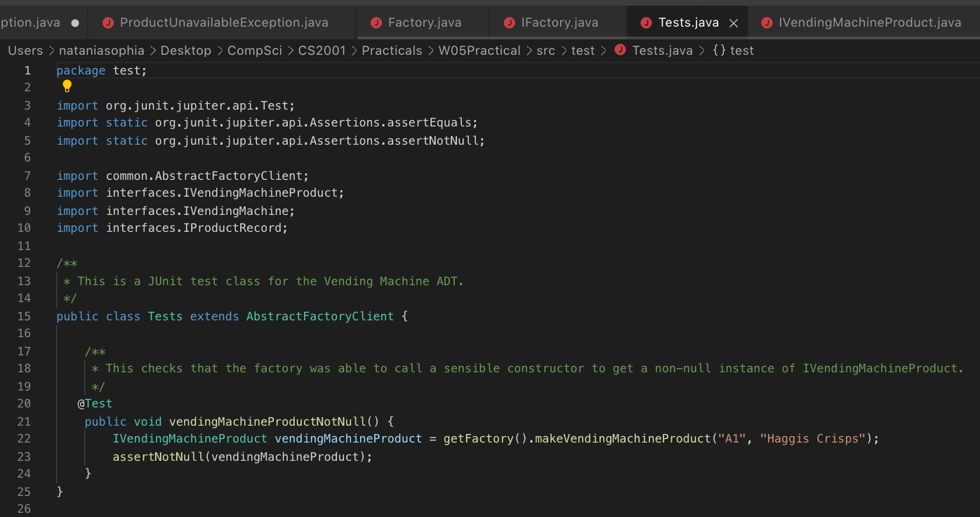Click line number 15 in the gutter

(x=24, y=316)
